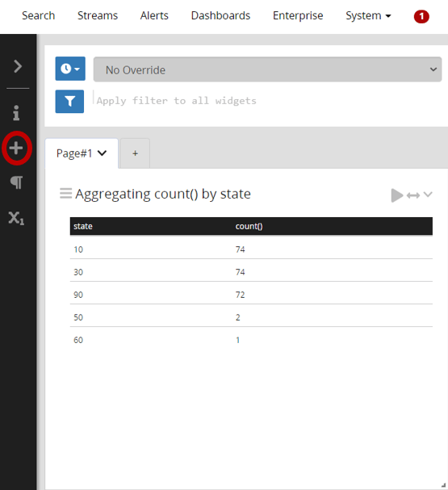Open the No Override dropdown

pos(267,69)
